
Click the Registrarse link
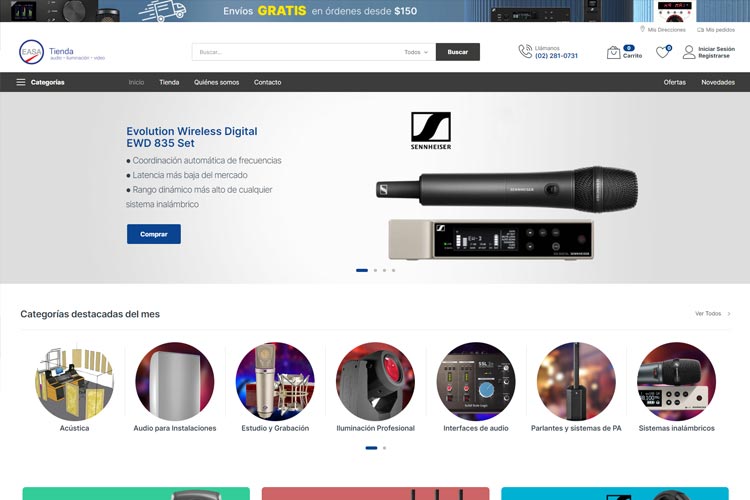click(x=714, y=56)
